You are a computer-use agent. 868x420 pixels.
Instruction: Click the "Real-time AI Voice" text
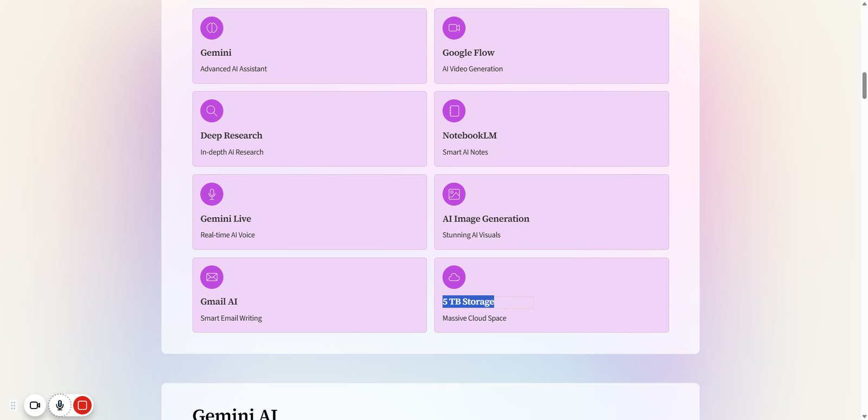[x=228, y=235]
